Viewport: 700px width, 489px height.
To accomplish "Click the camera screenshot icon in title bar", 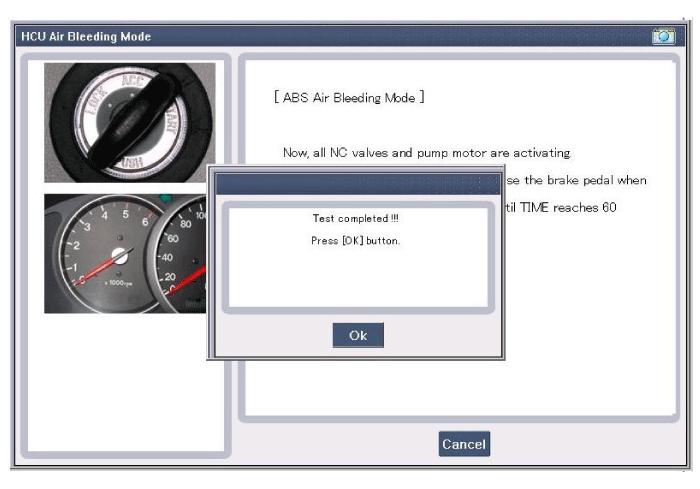I will [x=663, y=36].
